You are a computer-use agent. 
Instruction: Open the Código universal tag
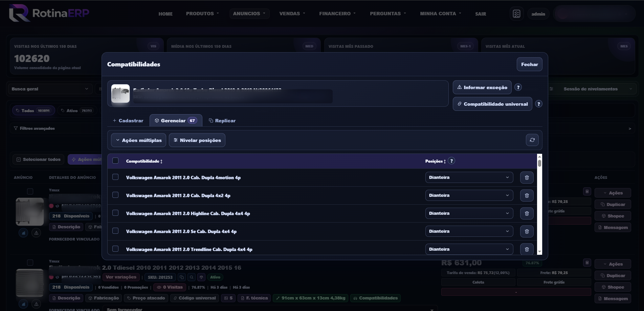[194, 298]
